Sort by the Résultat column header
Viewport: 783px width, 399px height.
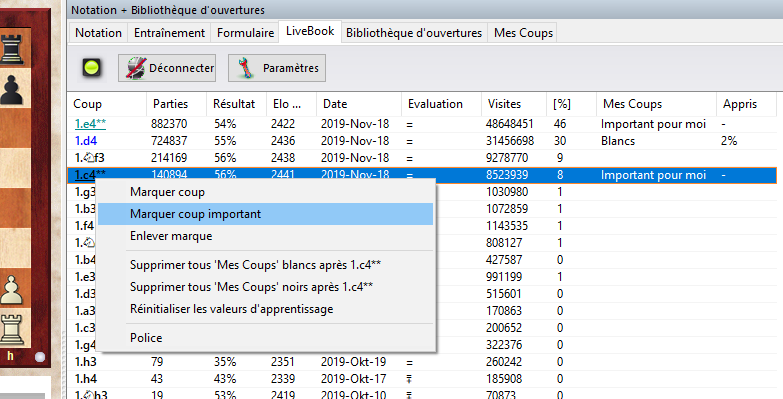pyautogui.click(x=236, y=104)
